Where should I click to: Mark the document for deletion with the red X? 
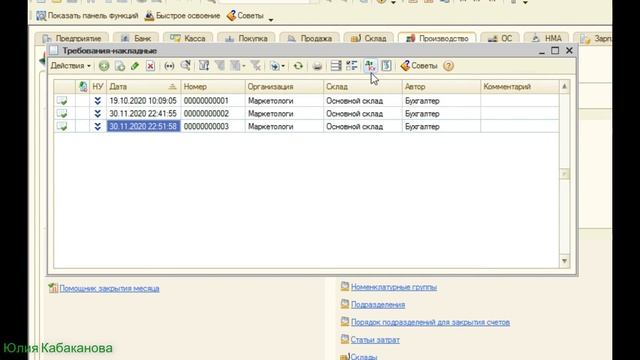pos(151,66)
